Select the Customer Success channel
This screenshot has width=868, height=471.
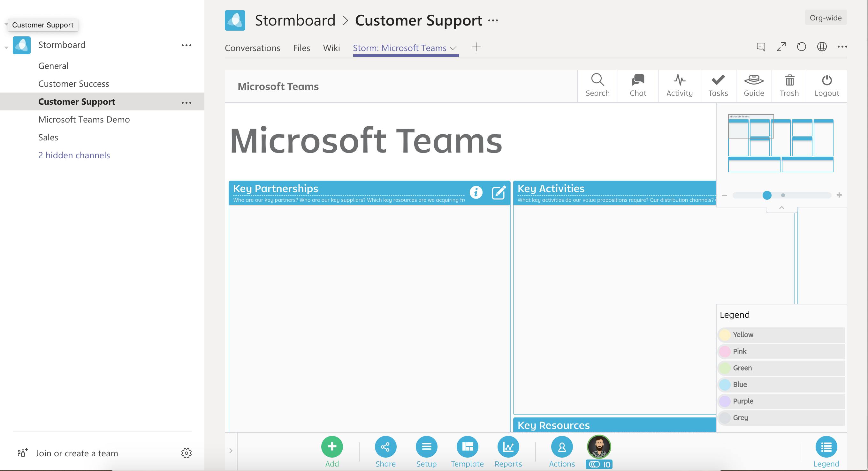tap(74, 84)
